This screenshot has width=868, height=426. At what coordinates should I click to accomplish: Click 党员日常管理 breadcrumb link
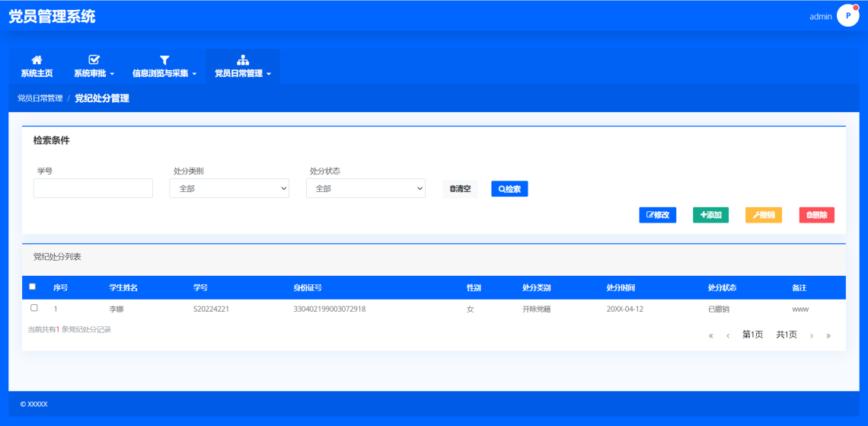[x=40, y=98]
